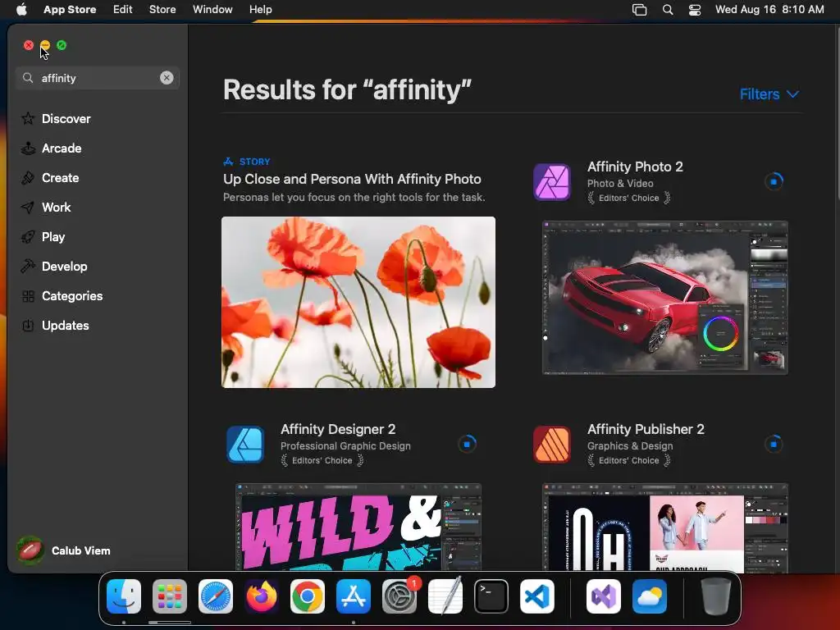840x630 pixels.
Task: Clear the affinity search text
Action: (x=167, y=78)
